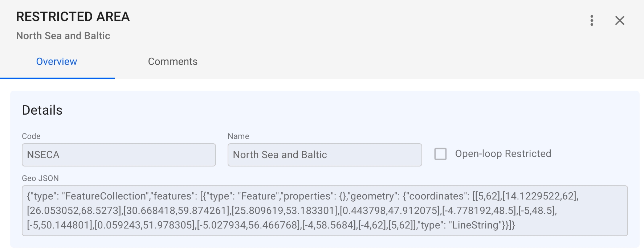This screenshot has width=644, height=251.
Task: Click the Code field label
Action: click(x=31, y=136)
